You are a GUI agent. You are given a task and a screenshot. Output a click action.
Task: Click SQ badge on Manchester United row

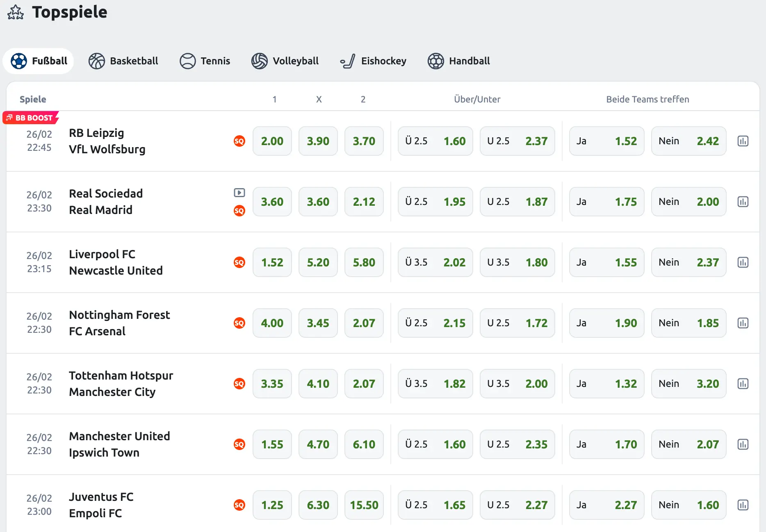239,444
